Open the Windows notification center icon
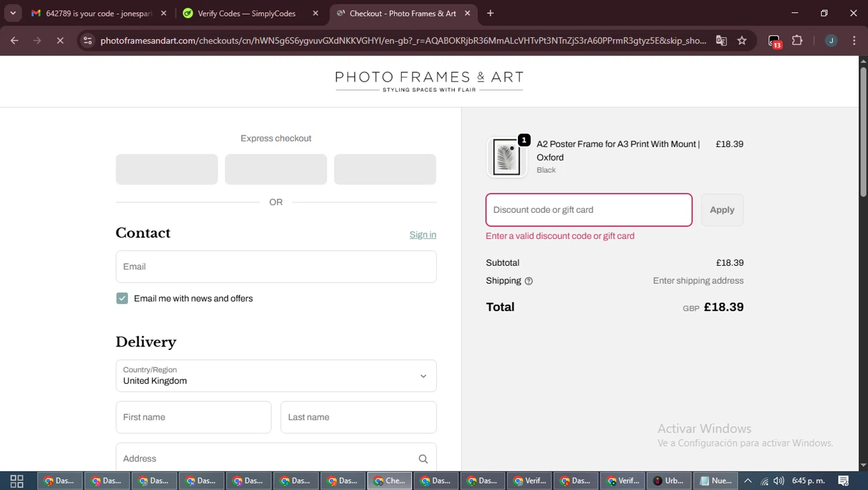Screen dimensions: 868x490 click(x=844, y=481)
